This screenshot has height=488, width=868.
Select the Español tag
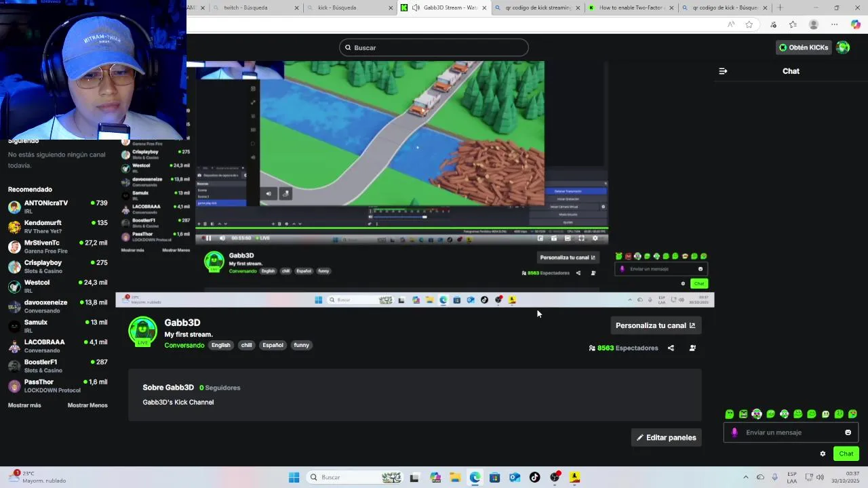[273, 346]
